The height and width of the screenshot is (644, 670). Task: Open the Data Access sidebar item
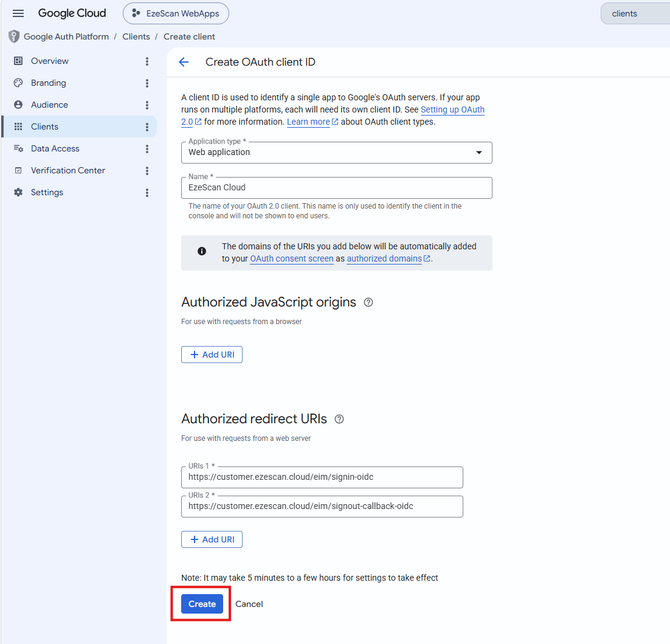[55, 148]
